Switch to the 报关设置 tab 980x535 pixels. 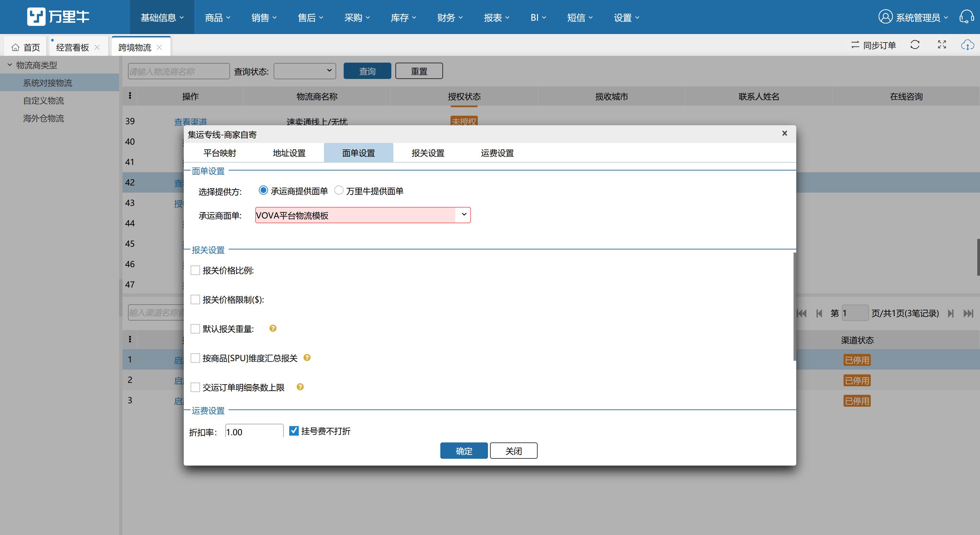point(428,153)
